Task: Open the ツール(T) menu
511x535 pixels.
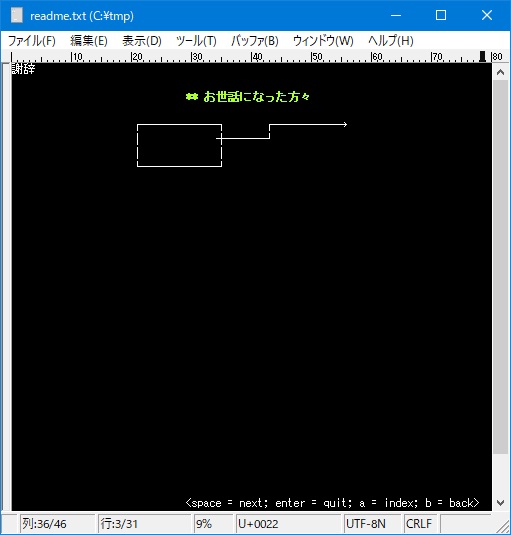Action: pyautogui.click(x=196, y=41)
